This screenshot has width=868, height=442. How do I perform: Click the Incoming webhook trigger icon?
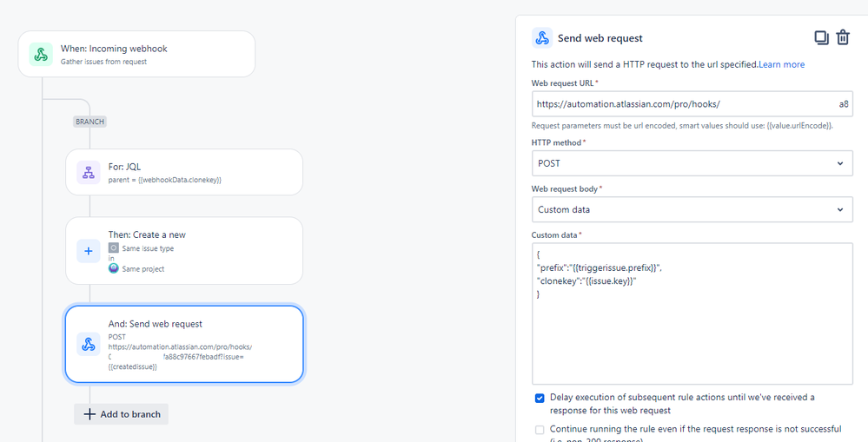click(x=41, y=54)
